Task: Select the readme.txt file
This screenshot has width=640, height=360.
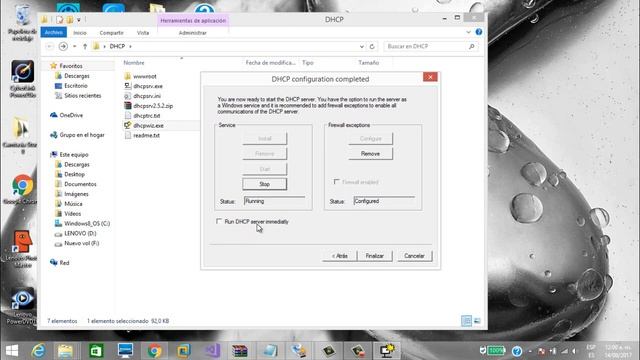Action: point(146,135)
